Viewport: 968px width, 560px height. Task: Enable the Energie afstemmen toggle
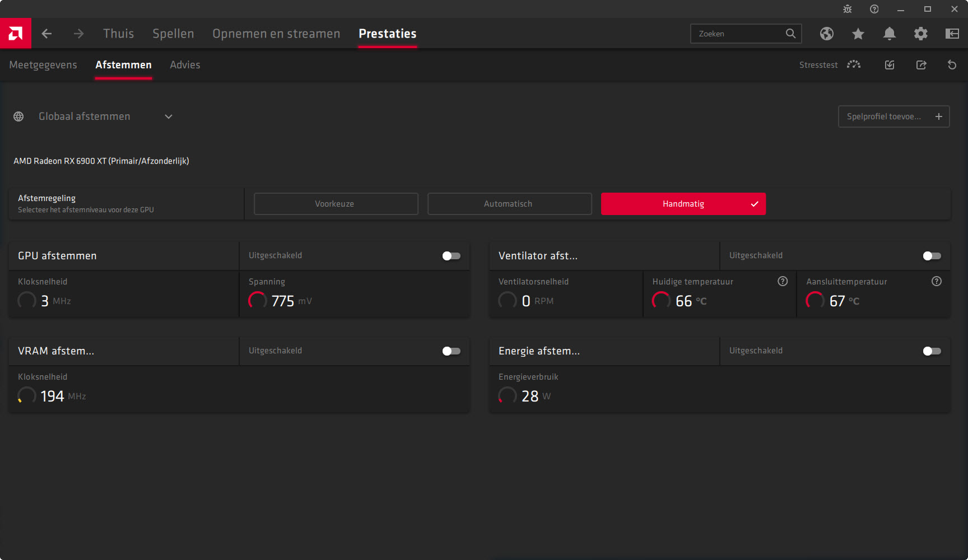[932, 351]
